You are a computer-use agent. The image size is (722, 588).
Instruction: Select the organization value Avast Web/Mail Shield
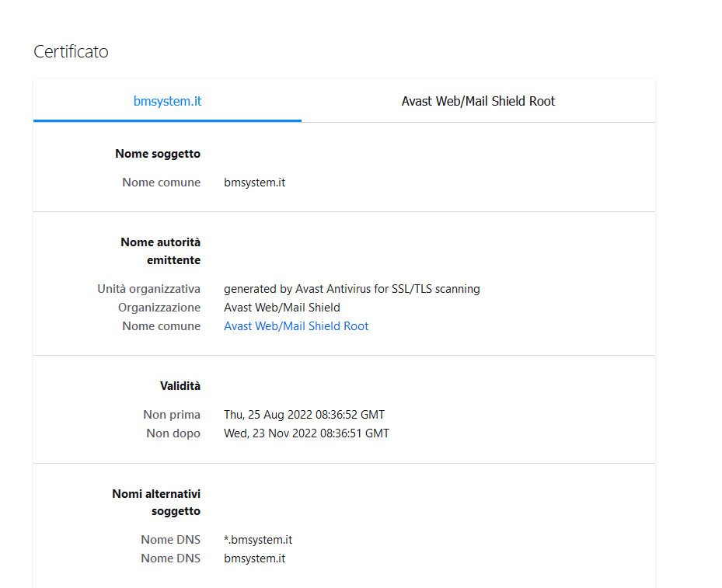[x=282, y=308]
